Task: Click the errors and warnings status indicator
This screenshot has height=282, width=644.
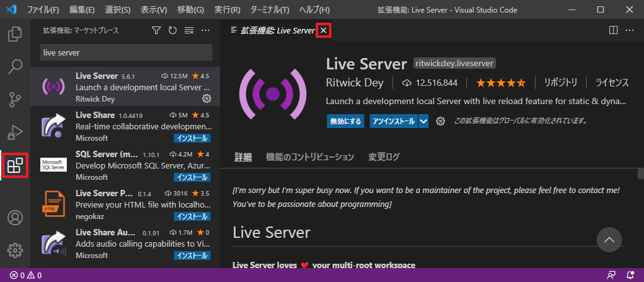Action: [26, 275]
